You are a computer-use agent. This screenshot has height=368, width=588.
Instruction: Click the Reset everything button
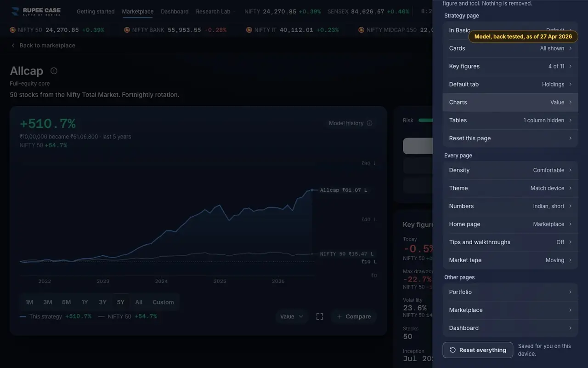478,350
